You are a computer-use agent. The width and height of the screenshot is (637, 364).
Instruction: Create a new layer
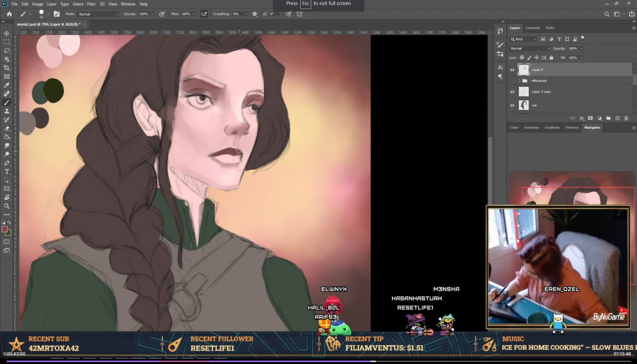[x=617, y=118]
